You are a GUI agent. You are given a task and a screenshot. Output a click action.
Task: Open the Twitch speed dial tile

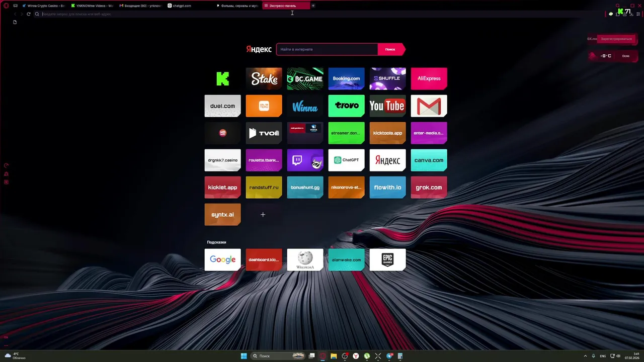(x=305, y=160)
